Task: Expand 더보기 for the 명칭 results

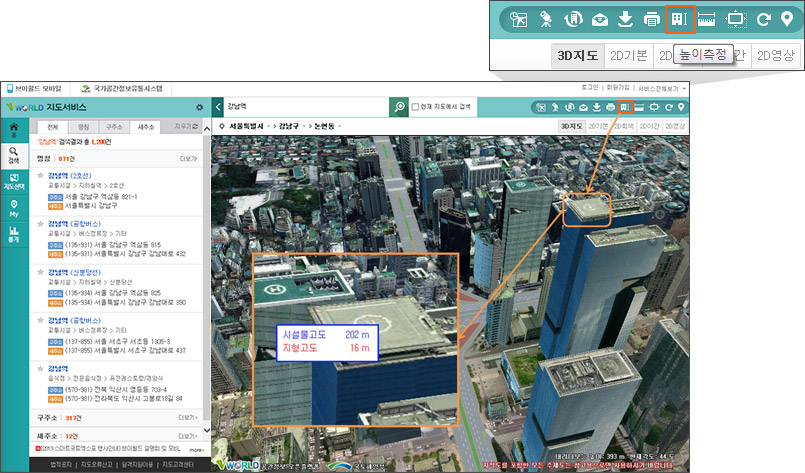Action: click(188, 159)
